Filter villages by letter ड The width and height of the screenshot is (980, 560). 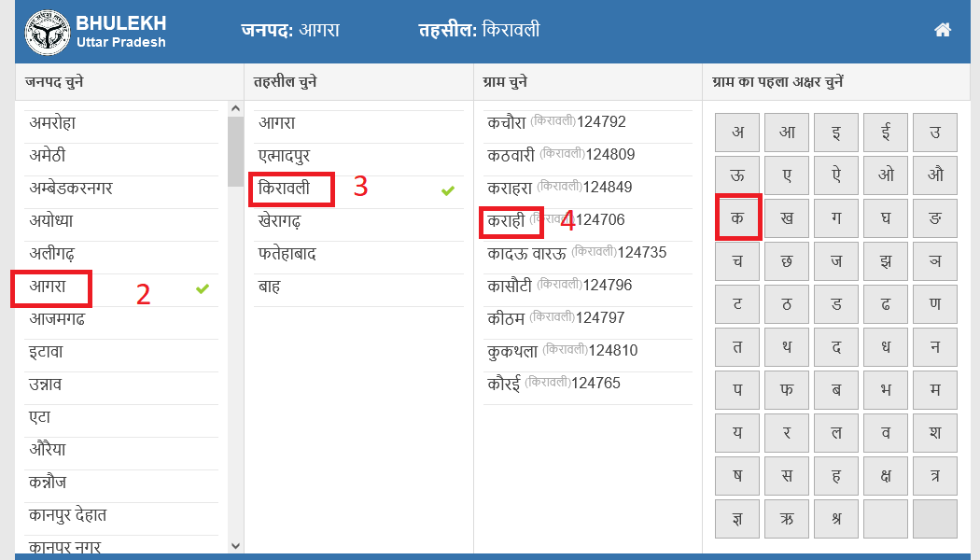tap(836, 304)
